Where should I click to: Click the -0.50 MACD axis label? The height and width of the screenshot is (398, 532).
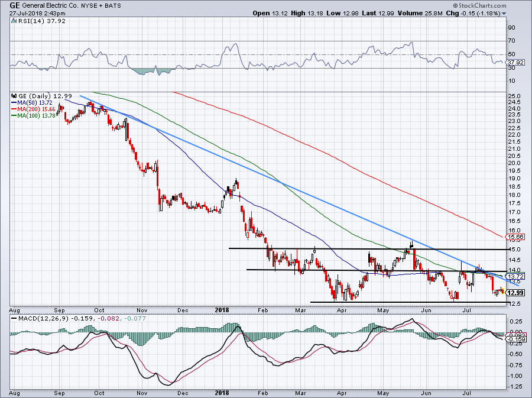[515, 354]
